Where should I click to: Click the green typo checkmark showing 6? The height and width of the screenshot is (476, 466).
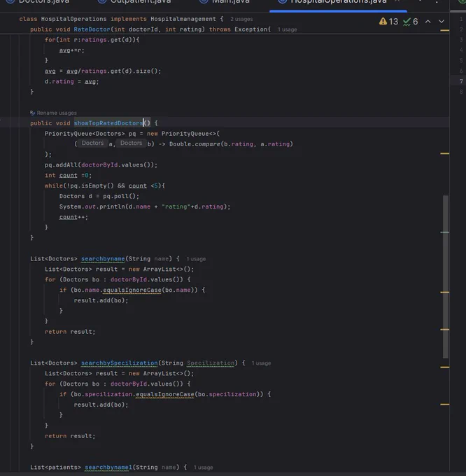(x=407, y=22)
